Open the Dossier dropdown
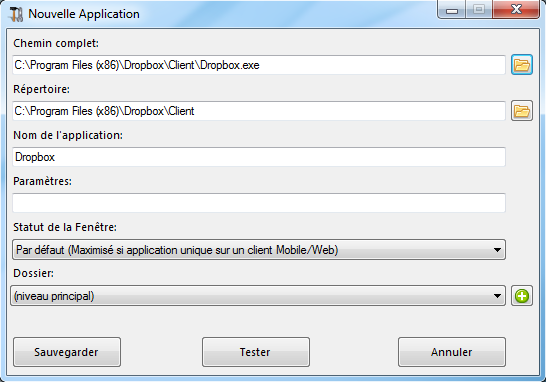The height and width of the screenshot is (382, 546). coord(258,296)
